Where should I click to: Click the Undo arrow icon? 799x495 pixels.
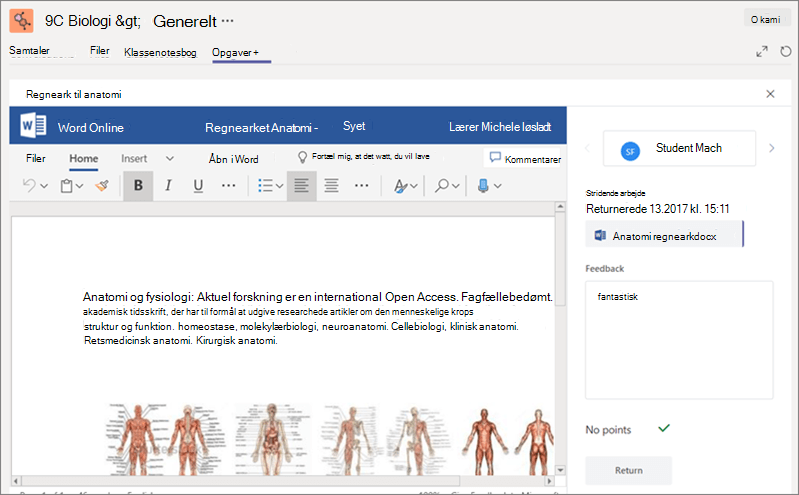point(29,186)
